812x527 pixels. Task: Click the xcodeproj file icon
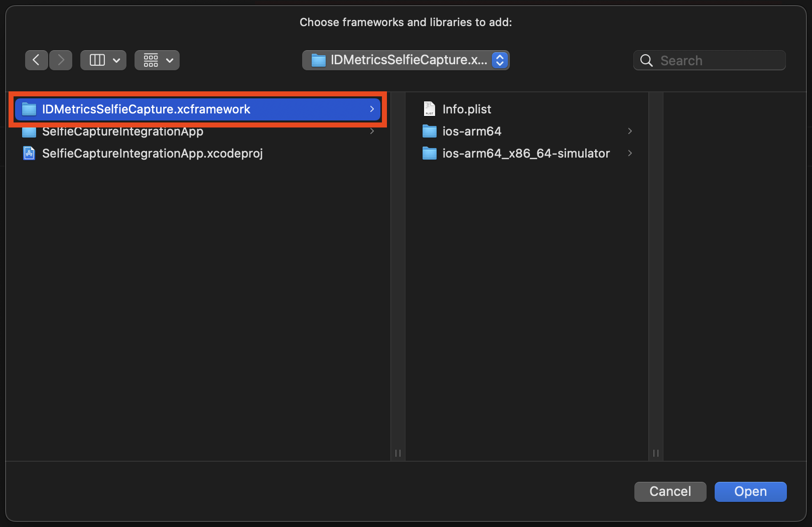tap(30, 153)
